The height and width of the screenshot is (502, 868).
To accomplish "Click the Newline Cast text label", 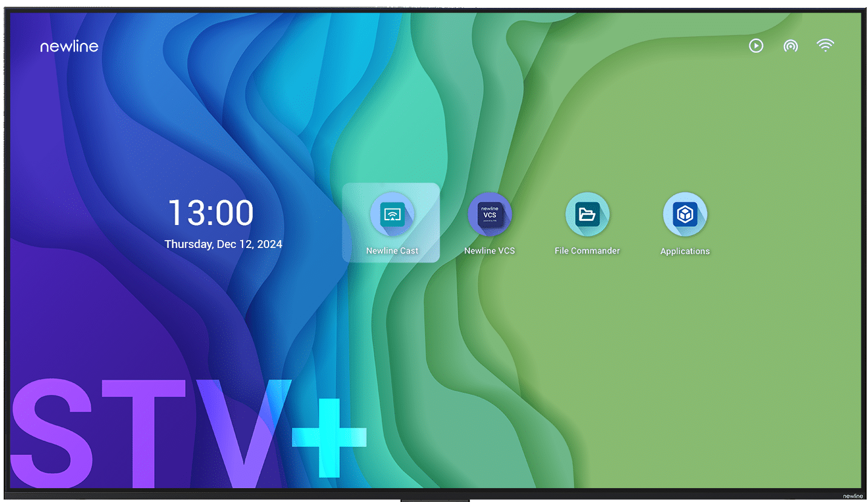I will (392, 250).
